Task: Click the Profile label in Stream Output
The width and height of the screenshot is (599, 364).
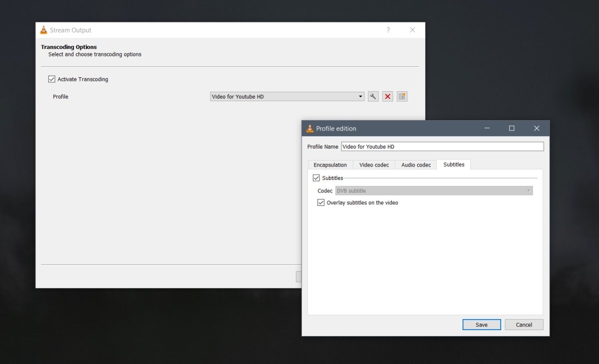Action: click(x=60, y=97)
